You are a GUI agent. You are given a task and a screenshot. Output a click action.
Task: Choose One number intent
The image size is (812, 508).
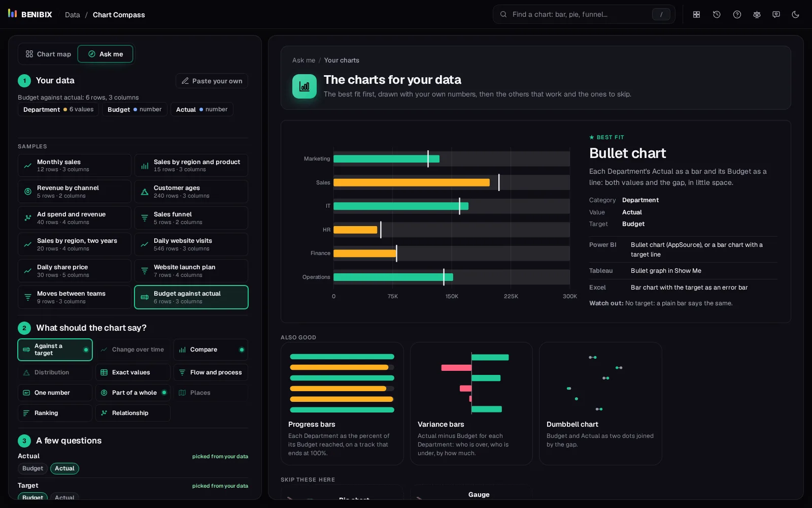pos(55,393)
